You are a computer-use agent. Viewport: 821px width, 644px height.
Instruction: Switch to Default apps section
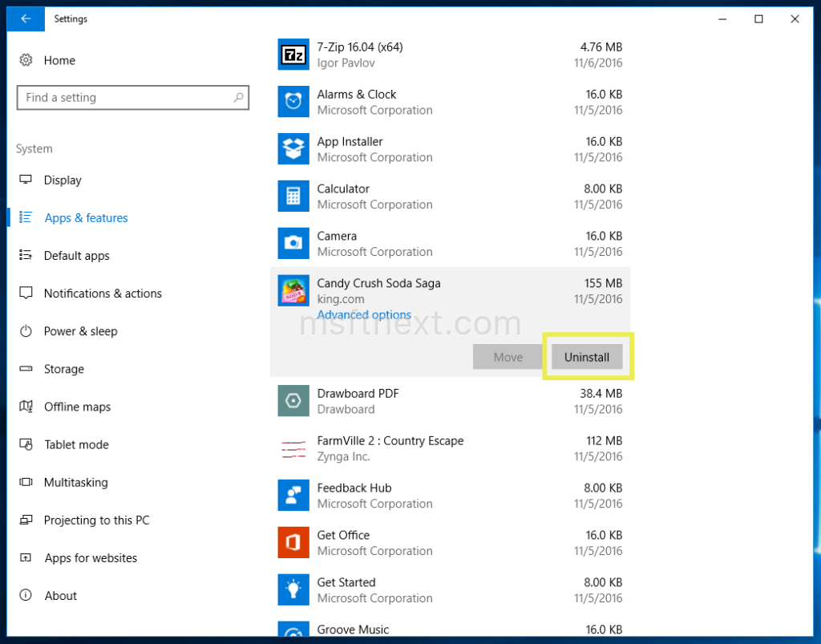coord(76,256)
